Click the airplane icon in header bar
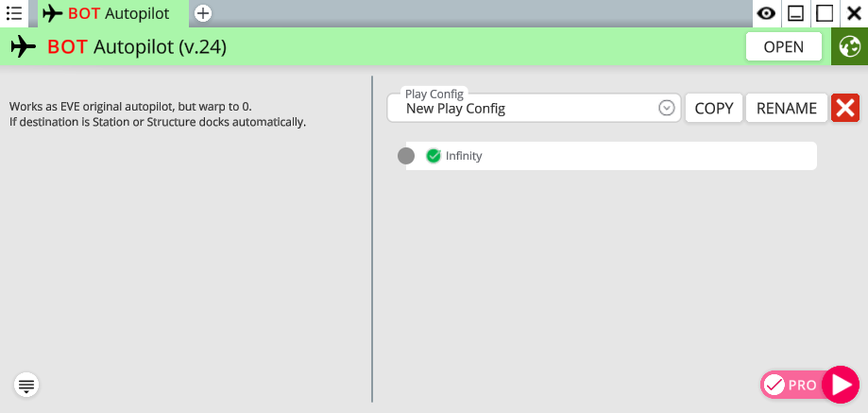Viewport: 868px width, 413px height. pos(24,47)
